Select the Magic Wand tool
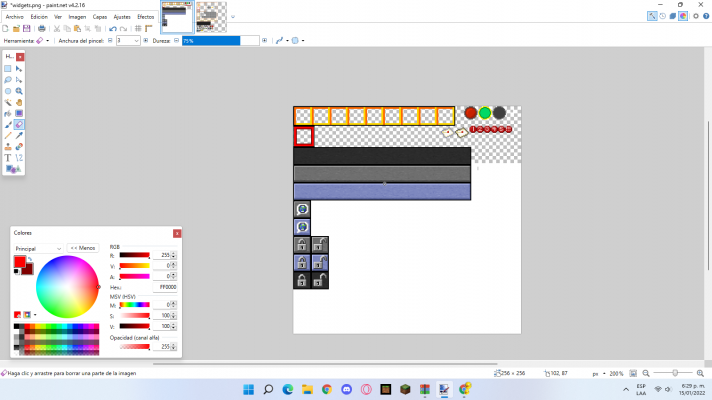Image resolution: width=712 pixels, height=400 pixels. coord(8,102)
